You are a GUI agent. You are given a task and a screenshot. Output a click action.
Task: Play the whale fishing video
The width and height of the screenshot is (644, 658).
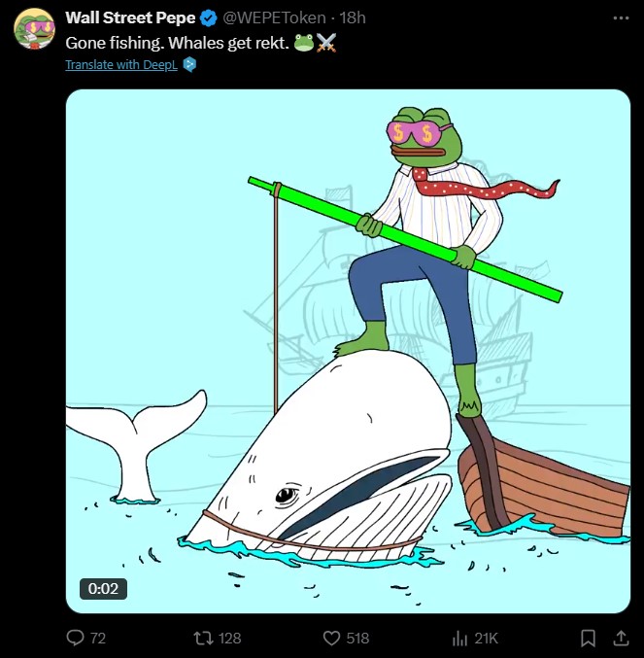point(348,351)
